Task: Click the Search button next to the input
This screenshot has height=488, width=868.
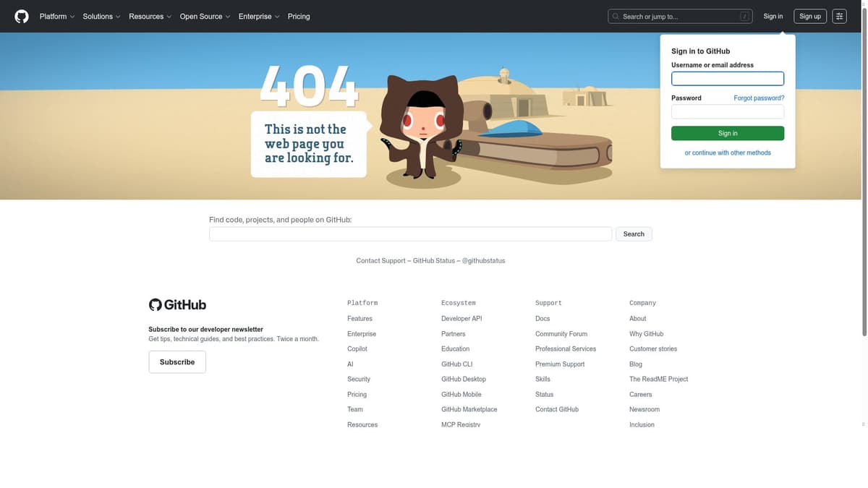Action: (634, 234)
